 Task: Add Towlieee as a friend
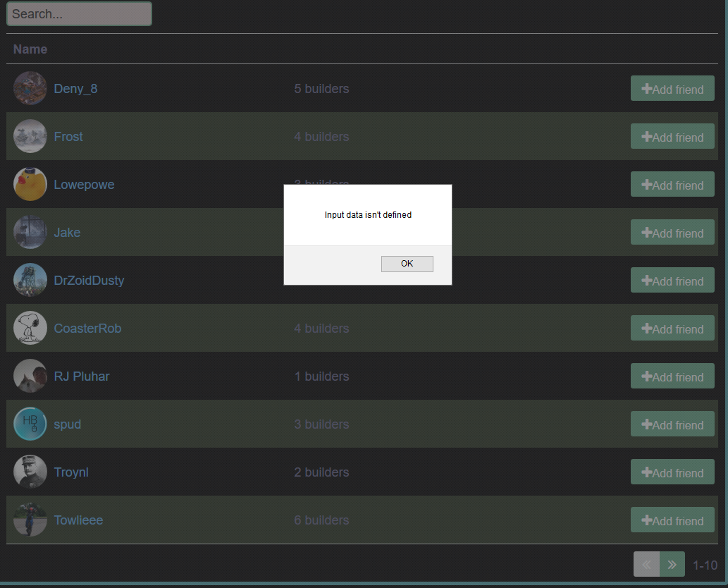(672, 520)
